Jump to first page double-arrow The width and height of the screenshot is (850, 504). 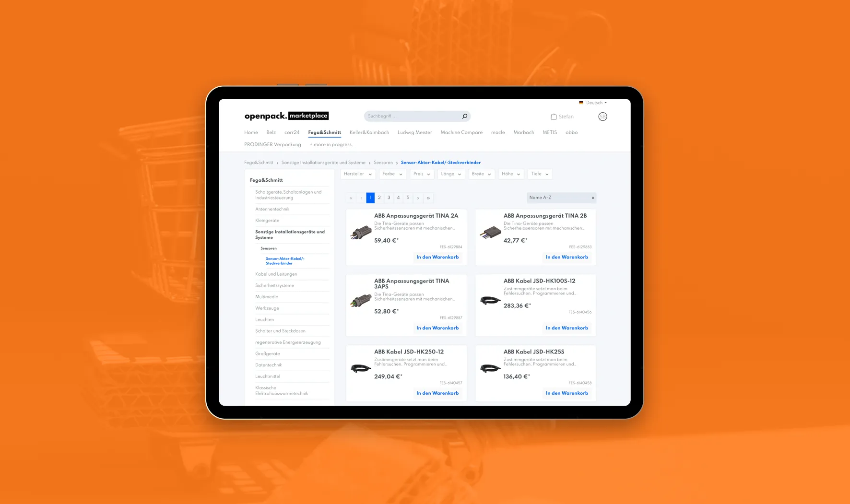pos(351,198)
